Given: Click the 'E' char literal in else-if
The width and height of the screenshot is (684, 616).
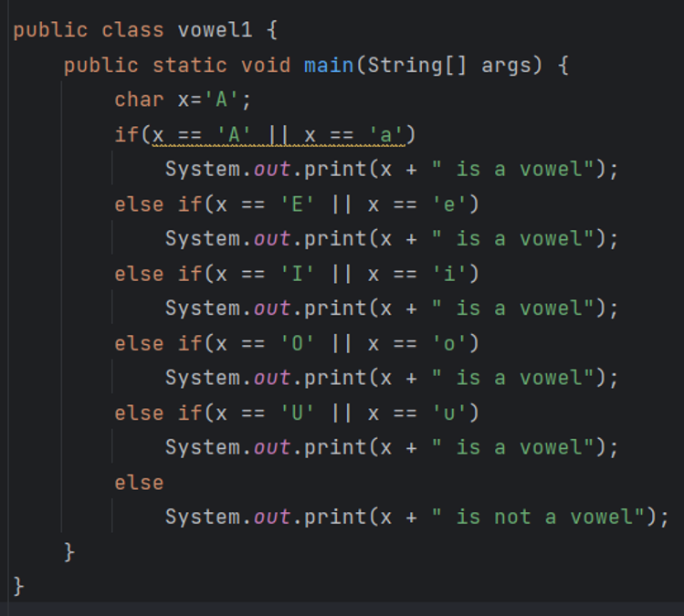Looking at the screenshot, I should tap(298, 204).
